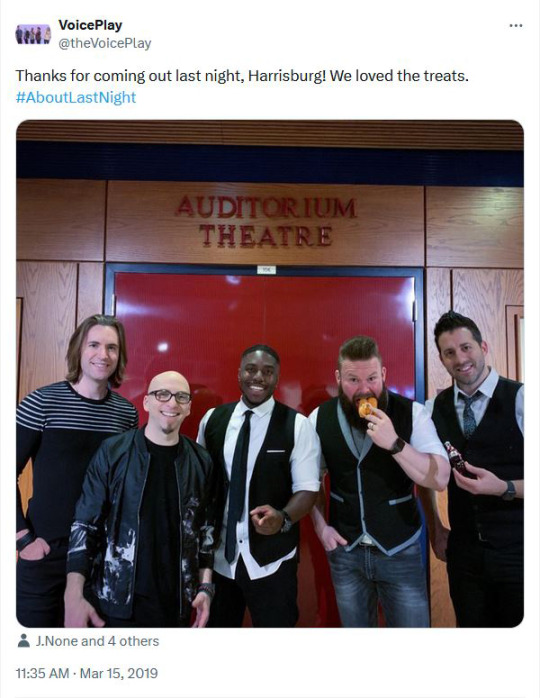Image resolution: width=540 pixels, height=698 pixels.
Task: Click the VoicePlay profile avatar
Action: (33, 34)
